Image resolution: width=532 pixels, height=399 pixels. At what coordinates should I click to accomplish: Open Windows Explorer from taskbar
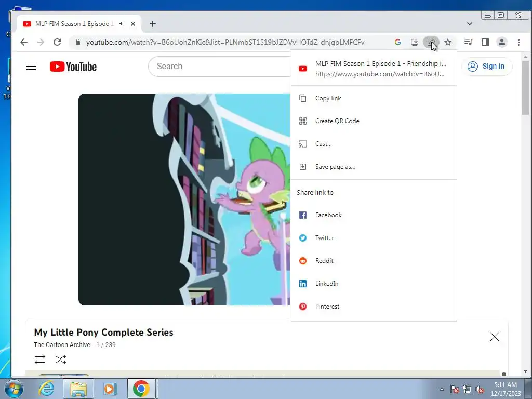(78, 389)
